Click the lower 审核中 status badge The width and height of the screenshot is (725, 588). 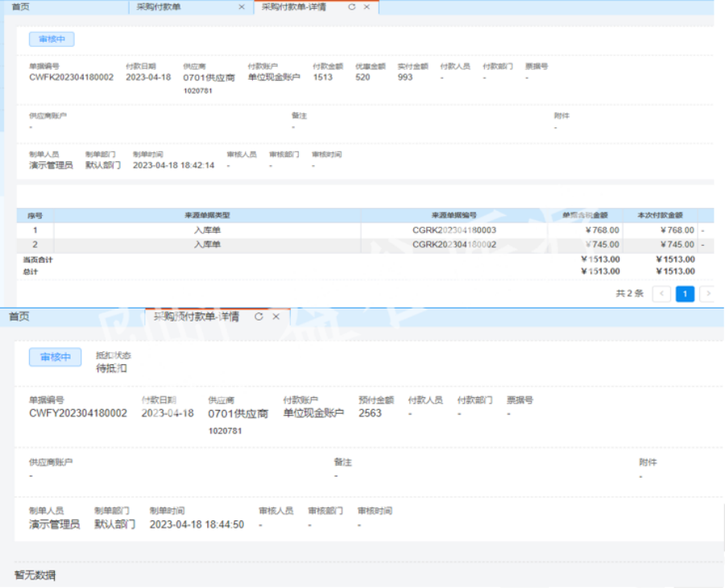coord(55,358)
